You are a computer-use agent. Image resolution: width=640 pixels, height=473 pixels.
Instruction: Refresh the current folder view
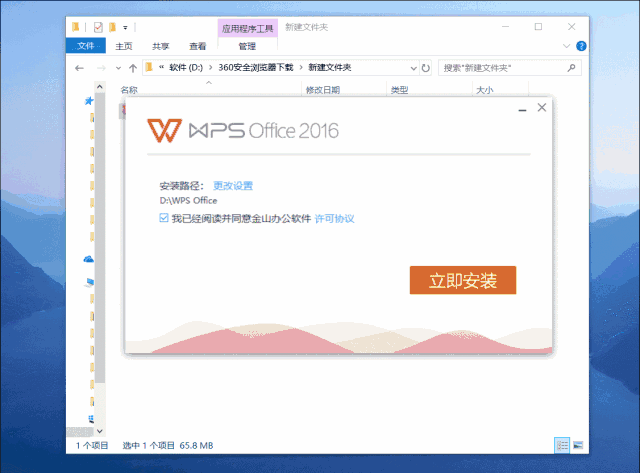(426, 68)
